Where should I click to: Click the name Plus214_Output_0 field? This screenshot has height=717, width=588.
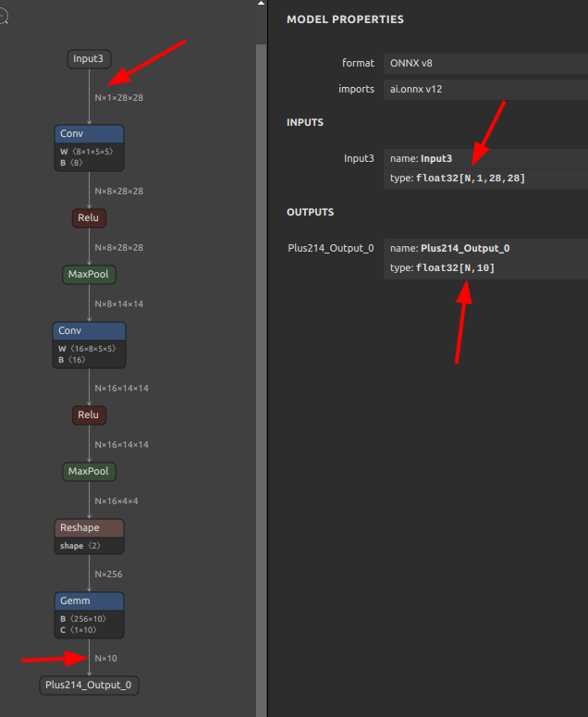click(485, 248)
